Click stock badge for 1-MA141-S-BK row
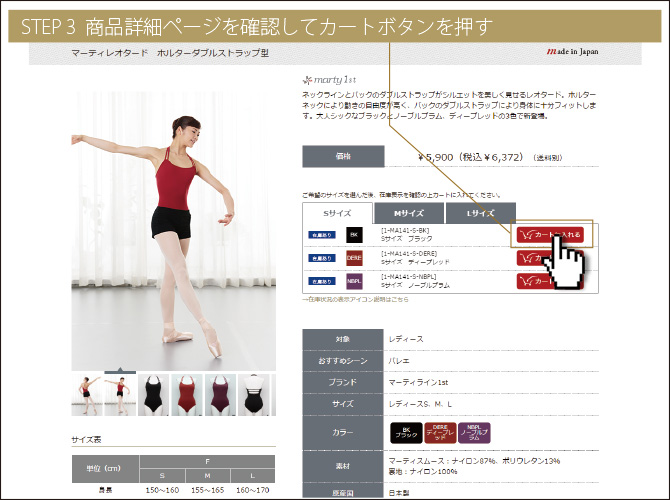Screen dimensions: 670x500 [322, 235]
